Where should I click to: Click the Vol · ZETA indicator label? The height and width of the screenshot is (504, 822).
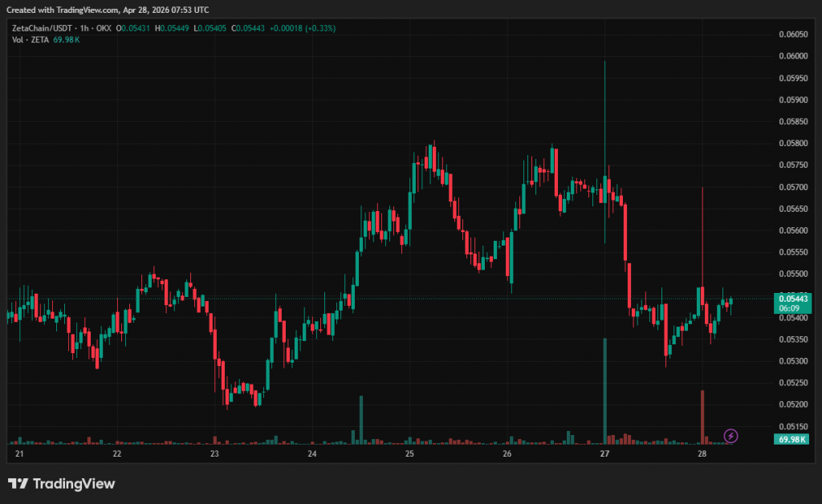31,39
